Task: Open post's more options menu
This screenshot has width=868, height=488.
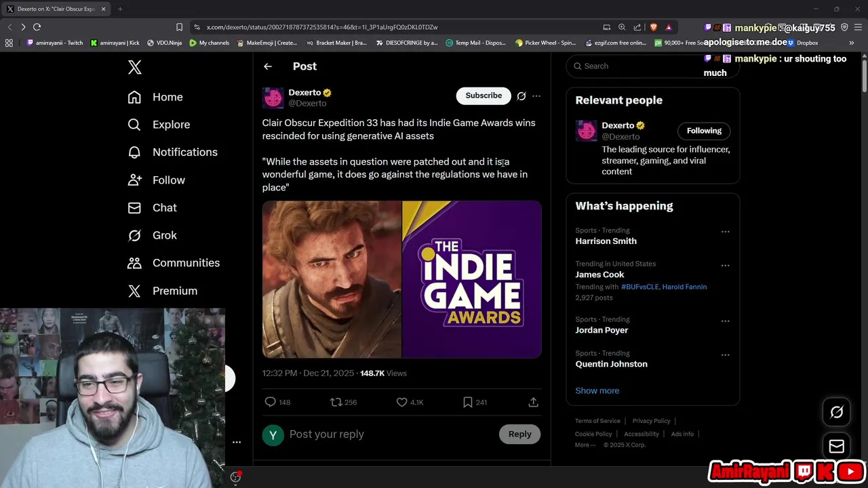Action: point(536,96)
